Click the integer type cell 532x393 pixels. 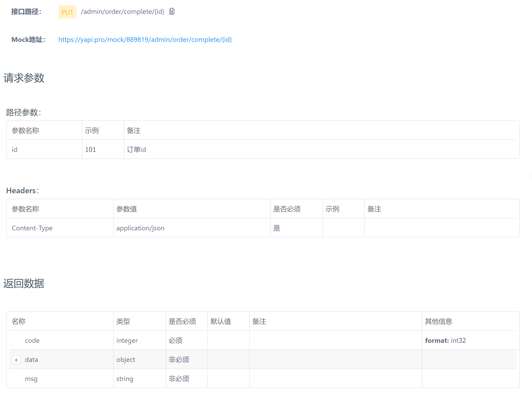point(127,340)
